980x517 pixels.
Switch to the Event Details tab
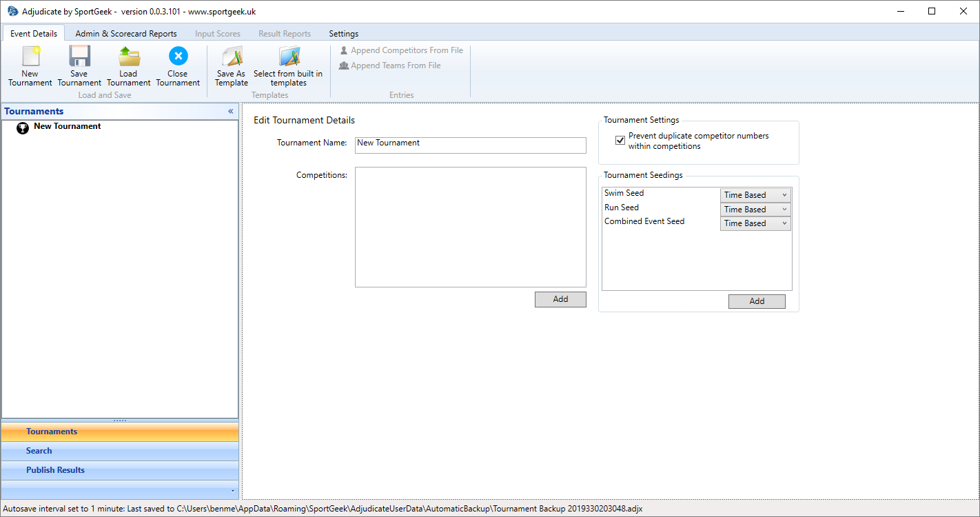pyautogui.click(x=34, y=33)
